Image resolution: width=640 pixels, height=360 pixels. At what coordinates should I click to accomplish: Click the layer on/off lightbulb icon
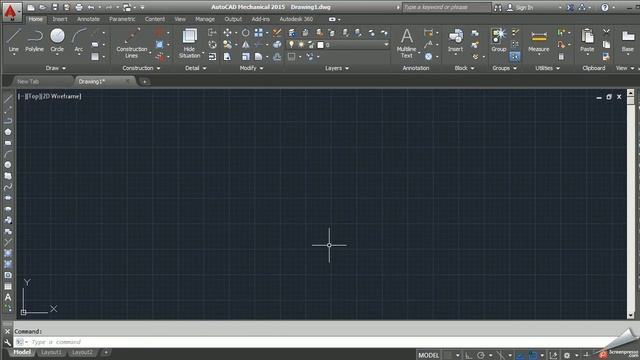pyautogui.click(x=291, y=44)
